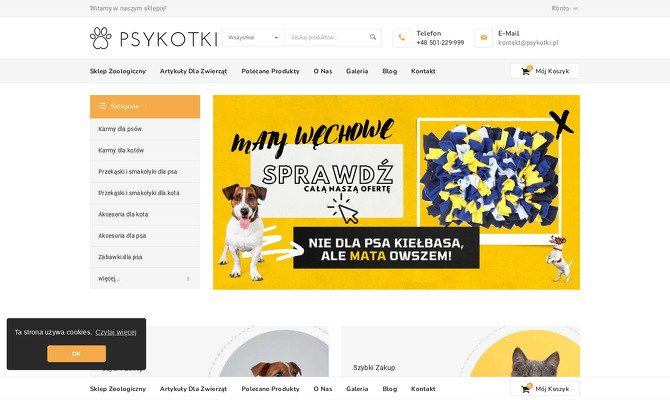
Task: Open Kontakt in top menu
Action: pos(423,71)
